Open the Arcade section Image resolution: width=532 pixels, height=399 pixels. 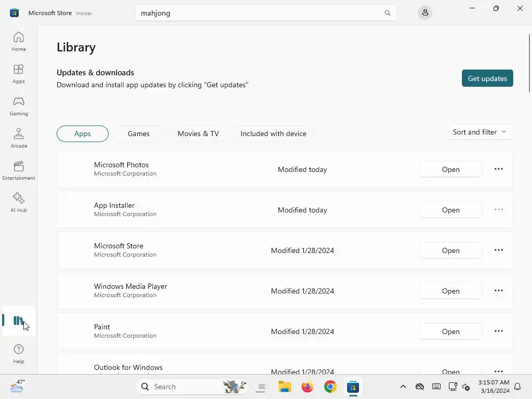(x=19, y=138)
